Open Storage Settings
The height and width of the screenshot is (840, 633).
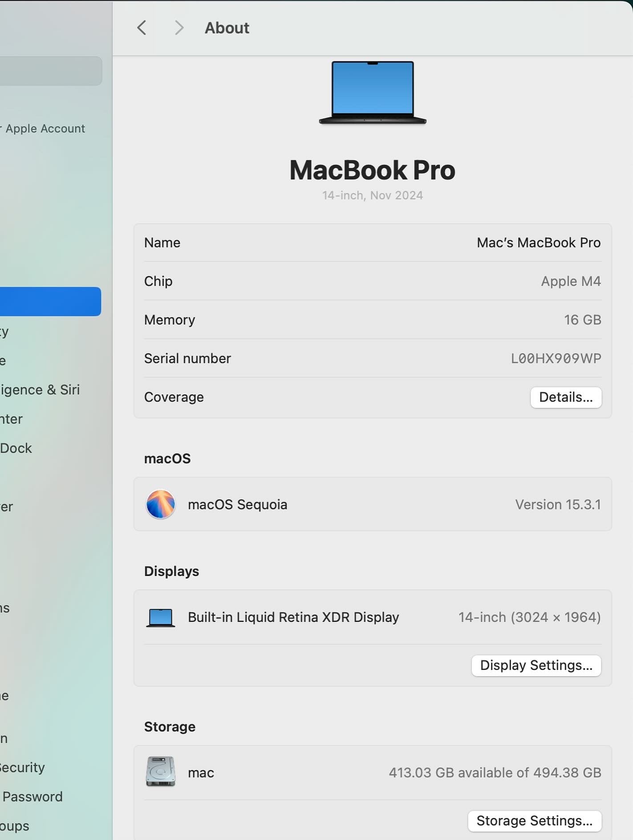[534, 820]
